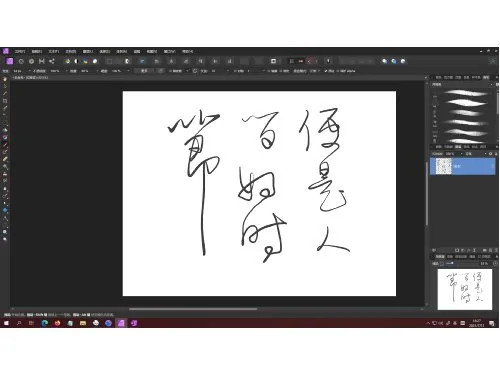
Task: Click the Navigator zoom slider
Action: tap(463, 263)
